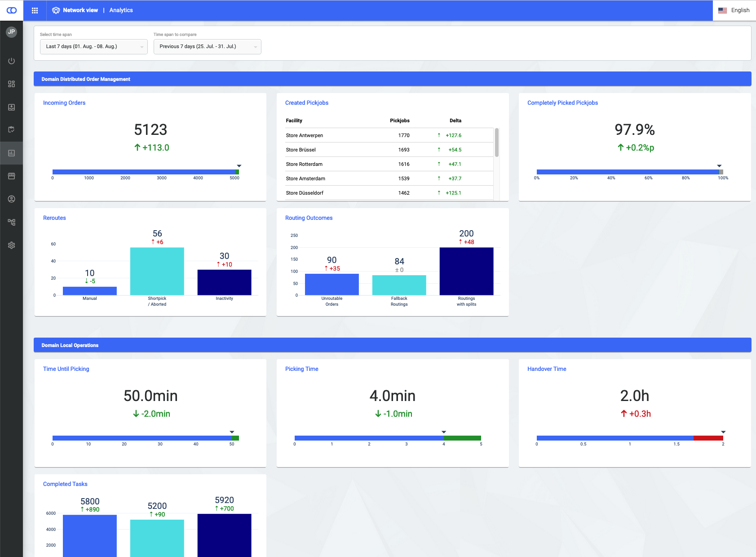Open the inbox download sidebar icon
This screenshot has width=756, height=557.
(x=12, y=107)
